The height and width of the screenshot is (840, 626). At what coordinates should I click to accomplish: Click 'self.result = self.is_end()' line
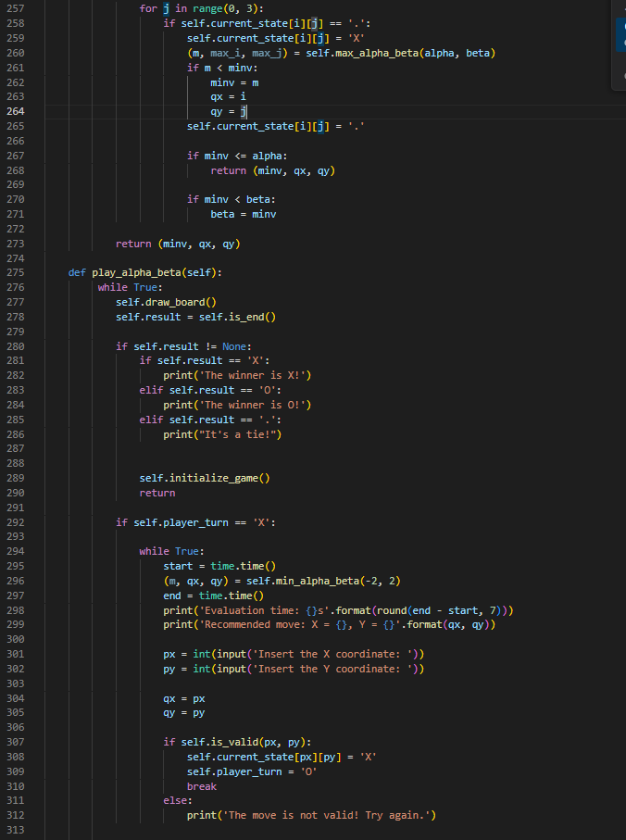pyautogui.click(x=196, y=317)
